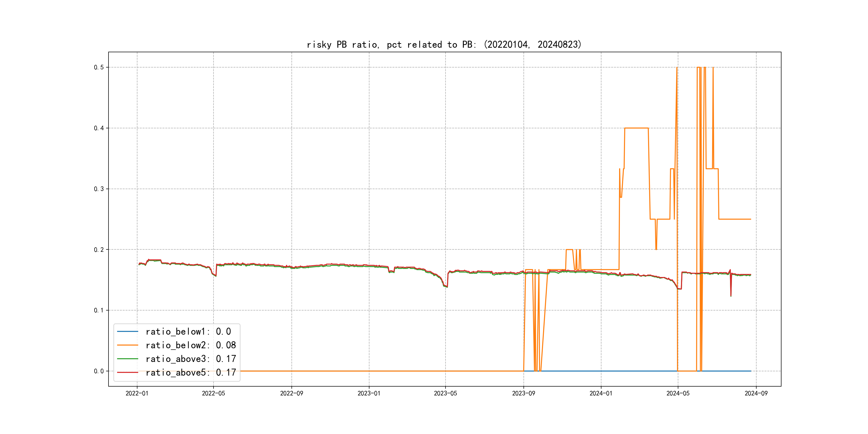Click the 0.1 y-axis tick label

click(x=99, y=310)
